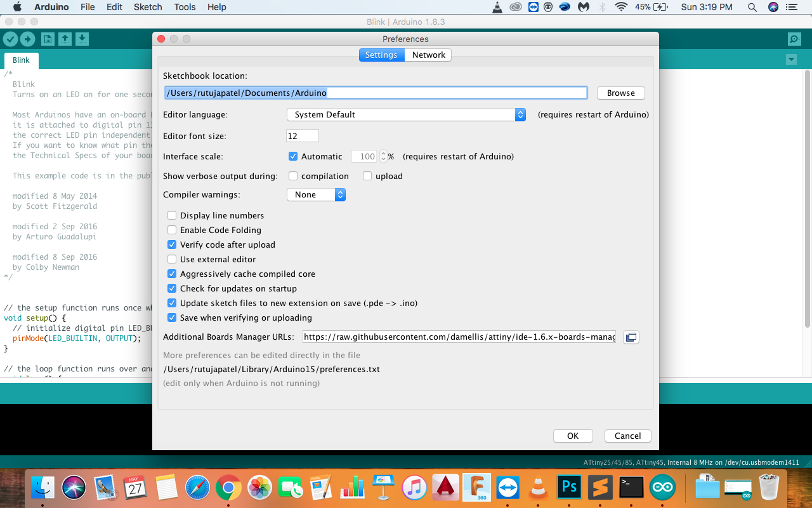Screen dimensions: 812x508
Task: Open VLC media player in the dock
Action: point(539,488)
